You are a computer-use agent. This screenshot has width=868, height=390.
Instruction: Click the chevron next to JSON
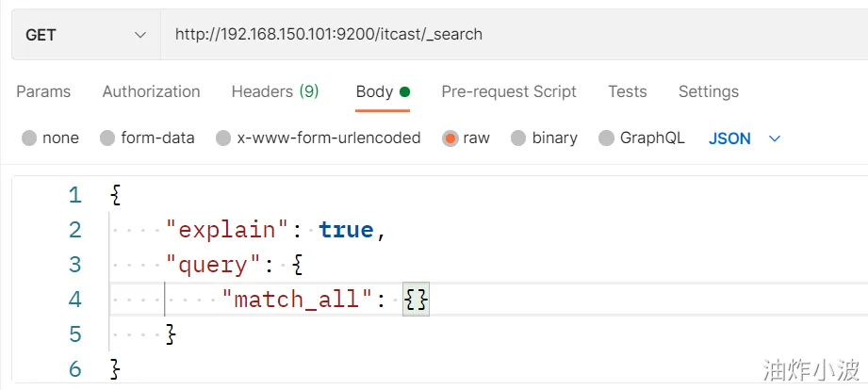pyautogui.click(x=775, y=138)
